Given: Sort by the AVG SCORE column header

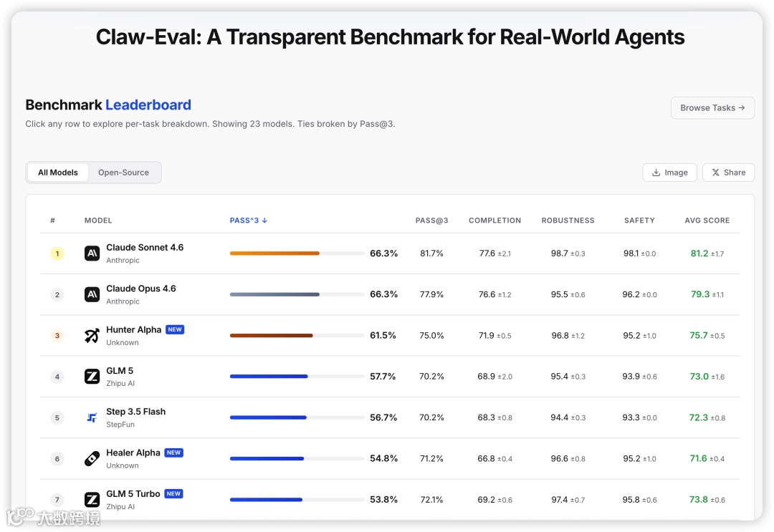Looking at the screenshot, I should coord(707,221).
